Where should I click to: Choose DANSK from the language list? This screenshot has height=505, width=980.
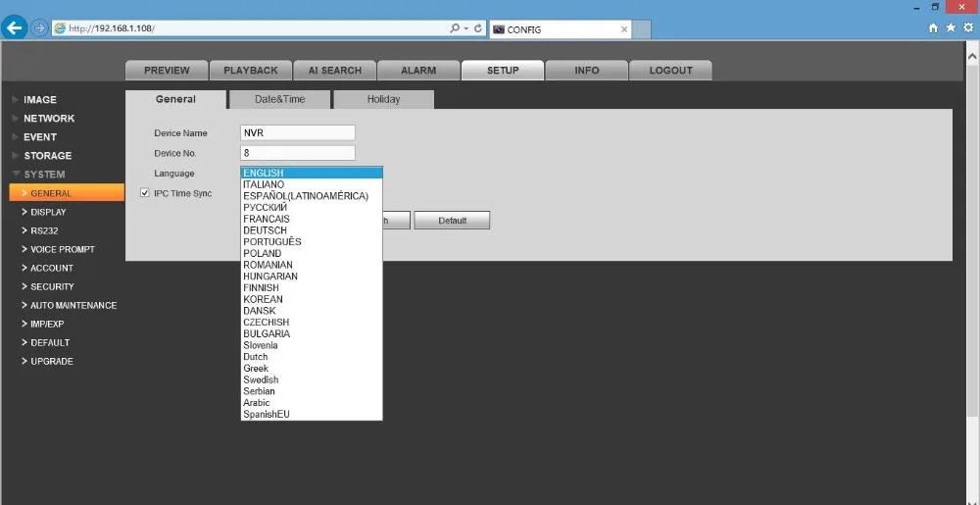(x=312, y=311)
